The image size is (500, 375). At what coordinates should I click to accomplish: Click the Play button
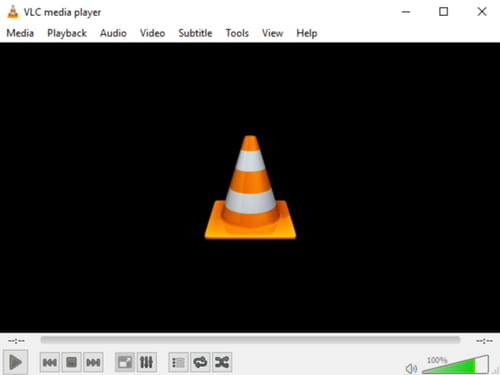tap(15, 362)
